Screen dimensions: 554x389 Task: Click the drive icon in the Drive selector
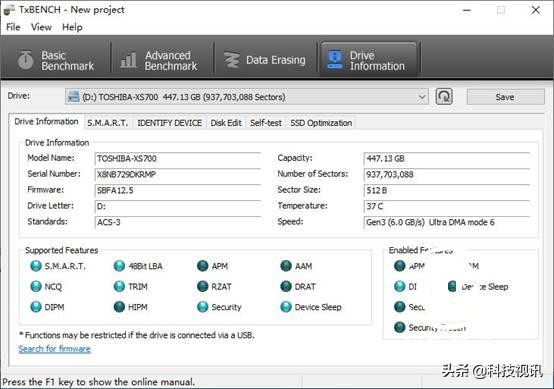click(x=73, y=96)
